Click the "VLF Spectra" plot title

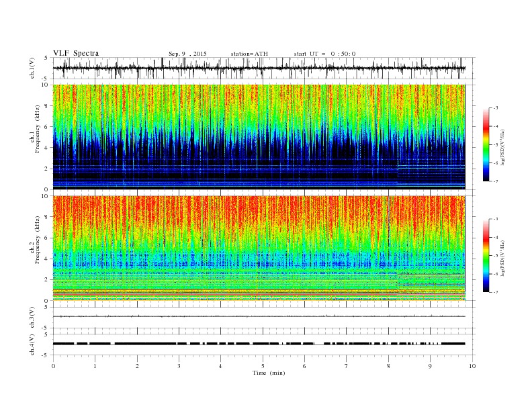pos(76,53)
